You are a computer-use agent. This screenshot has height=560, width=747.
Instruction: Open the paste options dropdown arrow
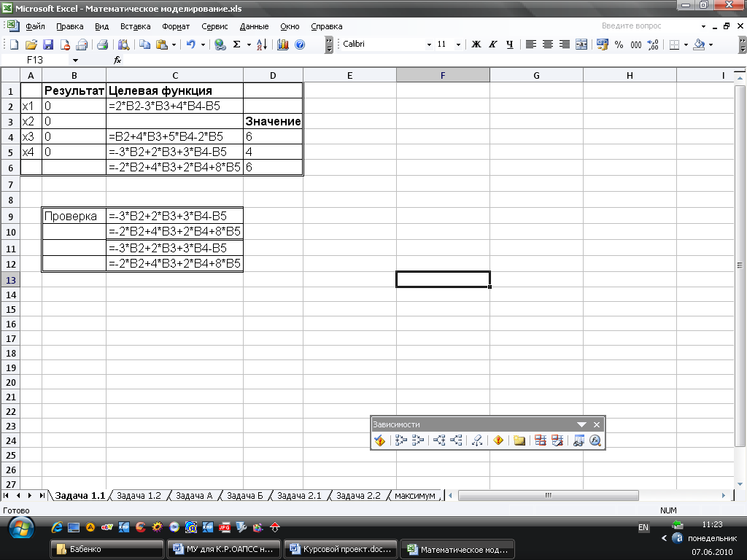pos(174,44)
